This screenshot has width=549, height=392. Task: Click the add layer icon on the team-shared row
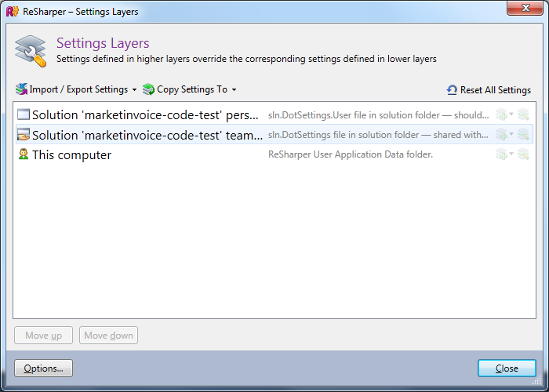500,135
